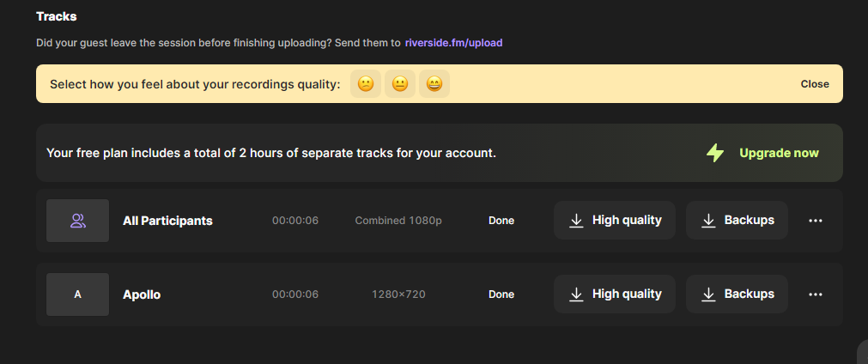
Task: Click the Combined 1080p resolution label
Action: [398, 221]
